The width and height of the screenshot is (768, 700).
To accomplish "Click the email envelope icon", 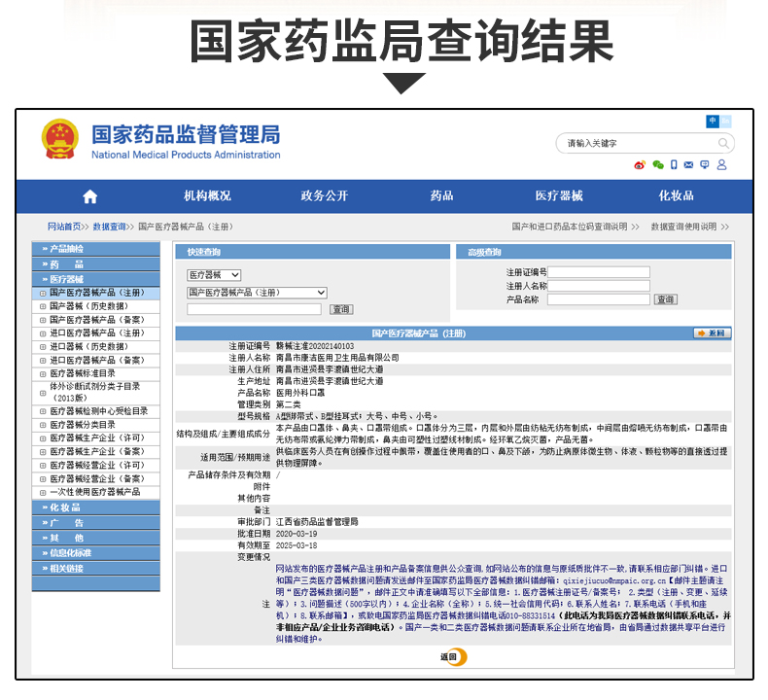I will tap(688, 165).
